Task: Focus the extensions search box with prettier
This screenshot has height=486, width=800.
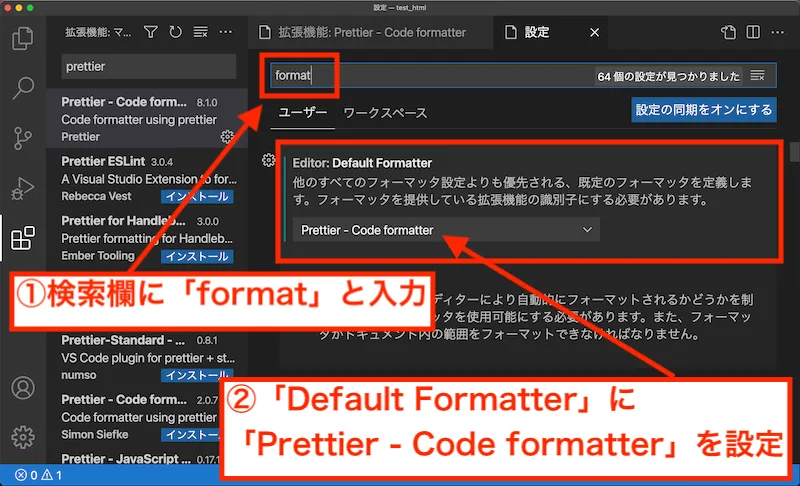Action: click(148, 66)
